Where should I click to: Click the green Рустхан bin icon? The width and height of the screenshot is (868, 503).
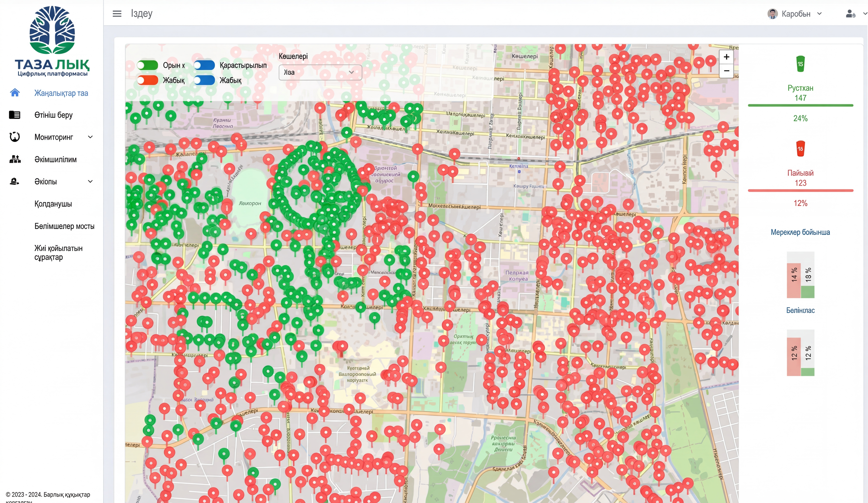point(800,64)
